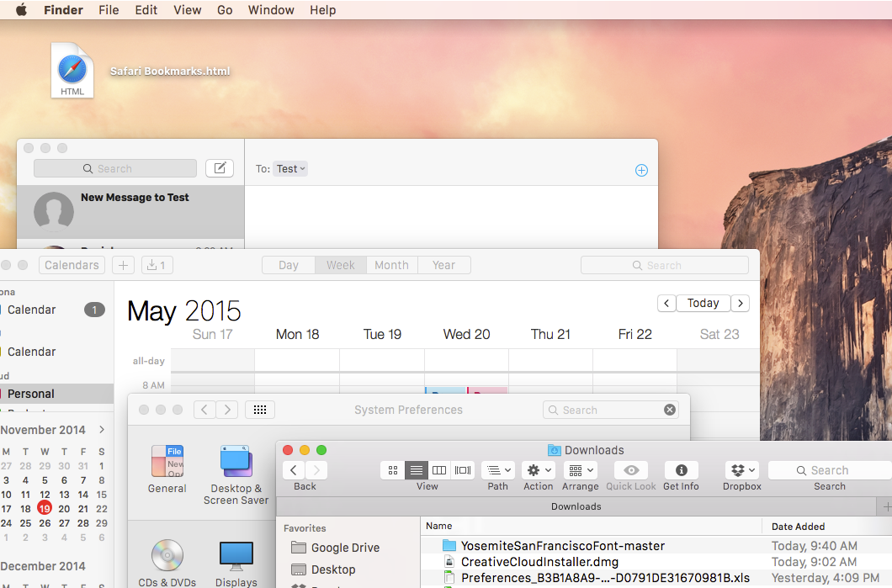This screenshot has width=892, height=588.
Task: Click the Today button in Calendar
Action: [x=704, y=303]
